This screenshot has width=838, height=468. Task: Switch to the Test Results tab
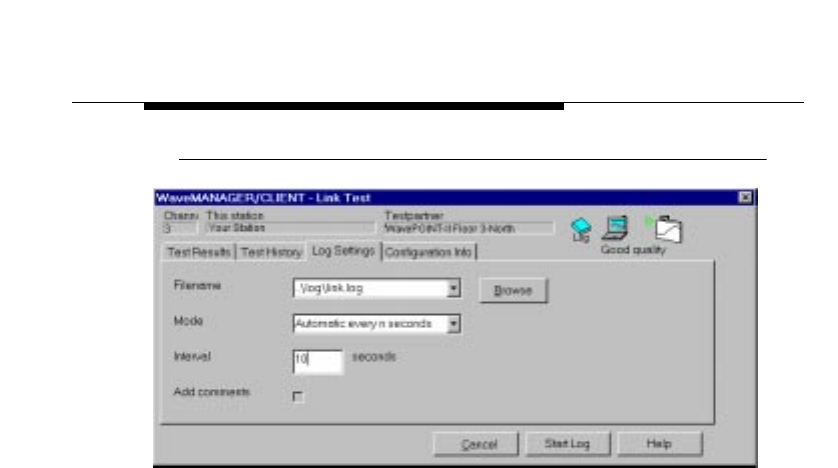[x=198, y=252]
